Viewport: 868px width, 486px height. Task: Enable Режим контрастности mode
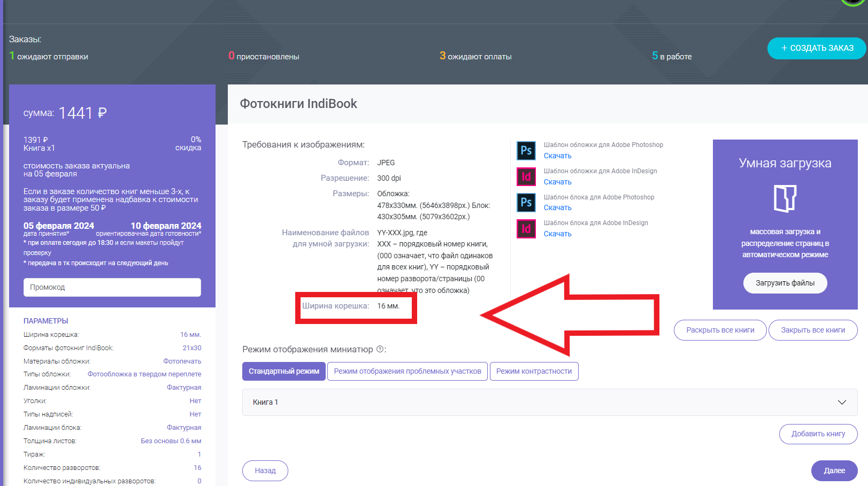[534, 371]
